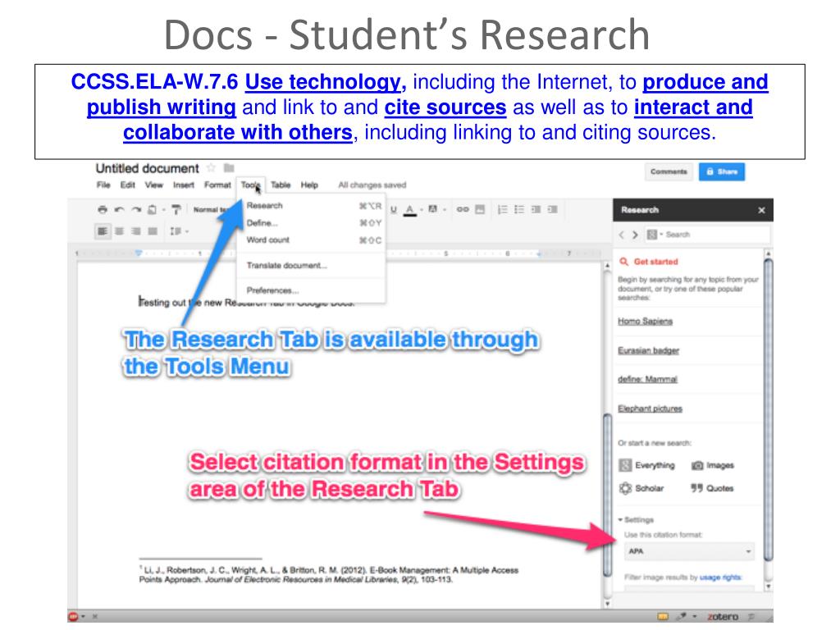This screenshot has width=840, height=630.
Task: Click Research panel back arrow
Action: pos(622,235)
